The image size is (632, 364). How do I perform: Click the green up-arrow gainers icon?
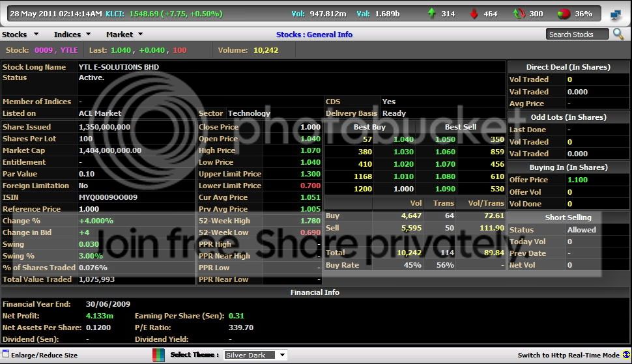click(432, 14)
